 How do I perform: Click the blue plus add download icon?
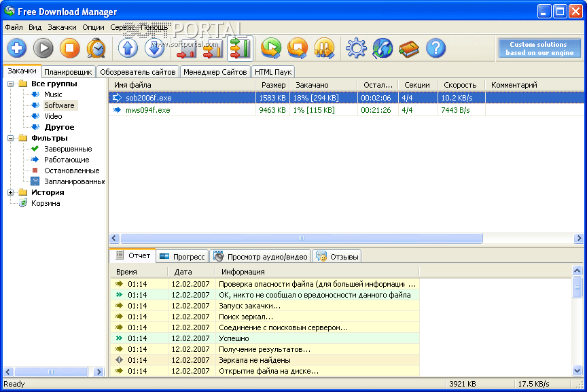17,48
